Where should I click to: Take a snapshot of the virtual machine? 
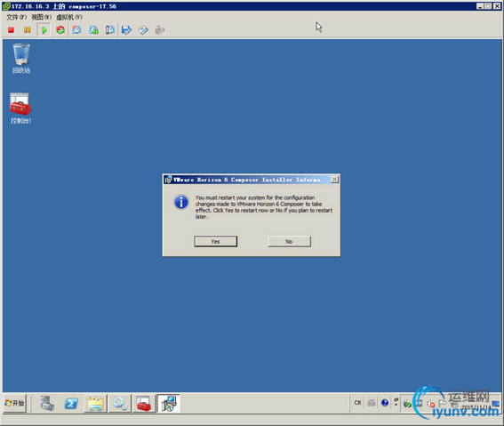76,30
